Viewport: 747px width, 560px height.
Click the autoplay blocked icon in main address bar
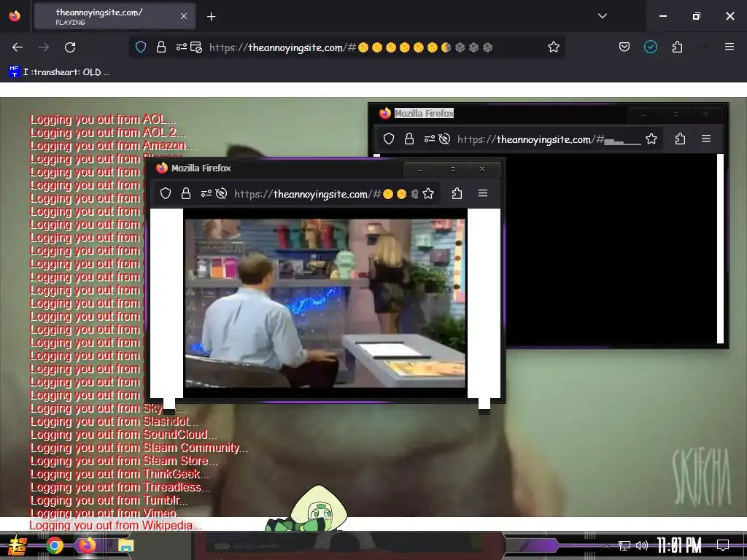point(196,47)
